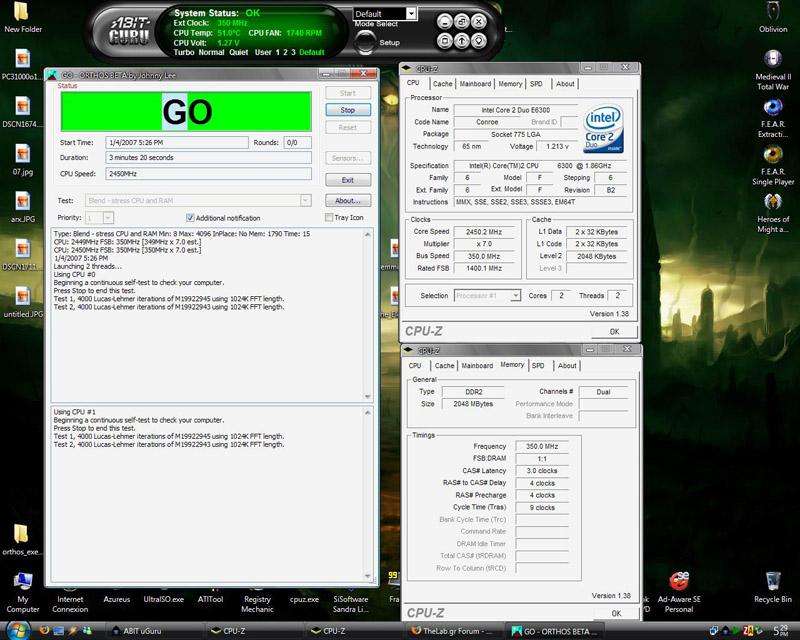Open Ad-Aware SE Personal shortcut
The height and width of the screenshot is (640, 800).
pyautogui.click(x=679, y=592)
